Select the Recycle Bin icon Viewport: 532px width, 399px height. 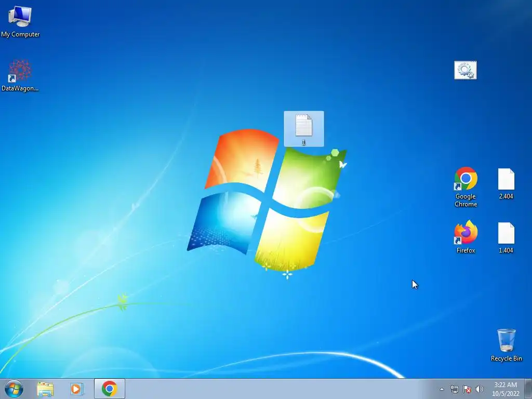506,345
